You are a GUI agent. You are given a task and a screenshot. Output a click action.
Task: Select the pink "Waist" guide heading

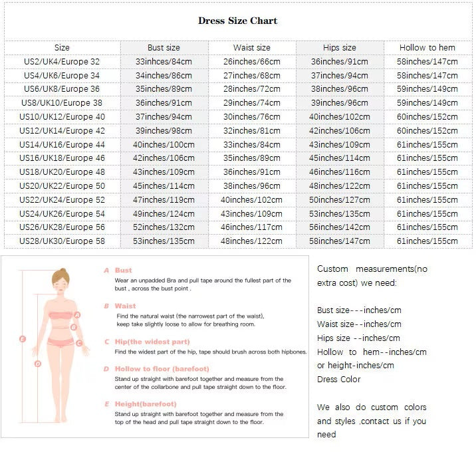(124, 306)
